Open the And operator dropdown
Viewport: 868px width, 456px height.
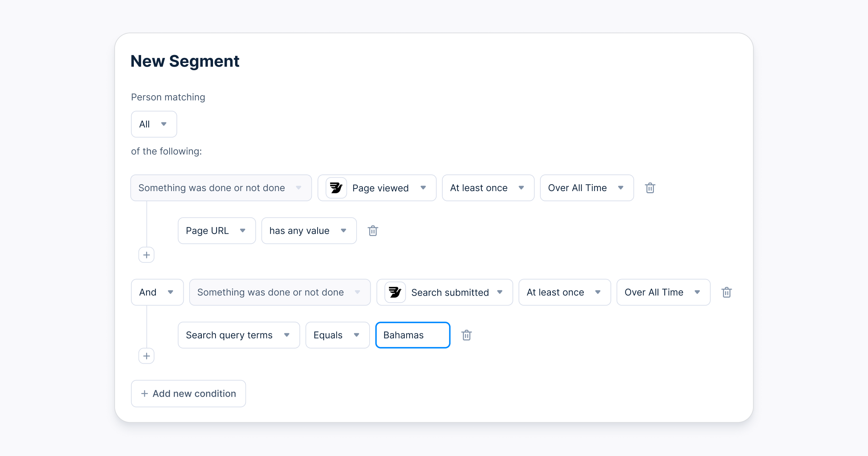[x=157, y=292]
